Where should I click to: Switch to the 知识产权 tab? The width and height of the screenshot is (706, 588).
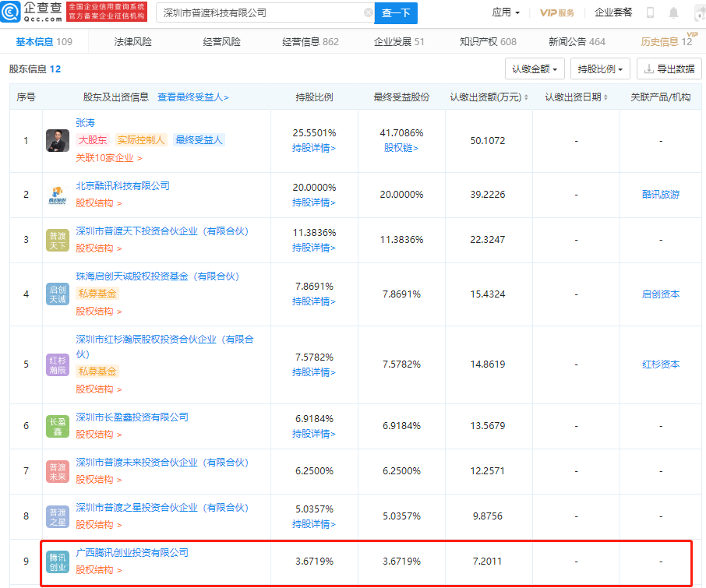(x=488, y=42)
